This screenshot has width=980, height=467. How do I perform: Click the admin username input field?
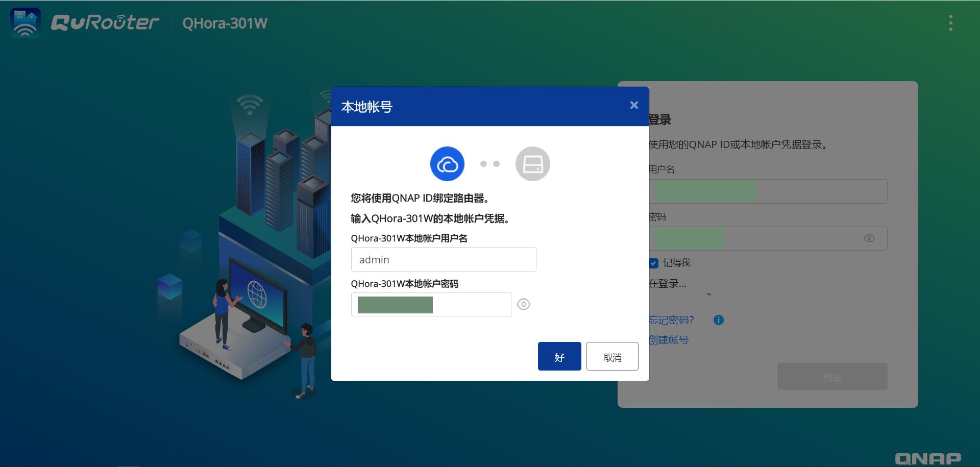(443, 259)
